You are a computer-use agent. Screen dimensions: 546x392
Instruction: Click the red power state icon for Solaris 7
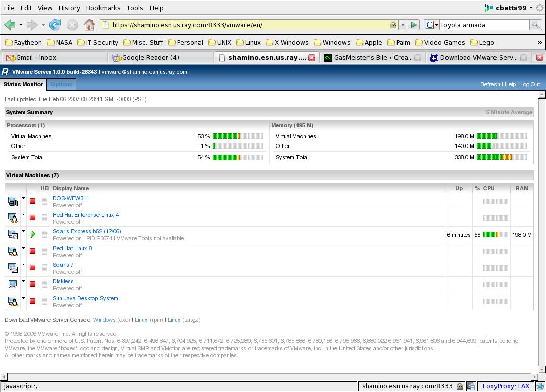[33, 267]
